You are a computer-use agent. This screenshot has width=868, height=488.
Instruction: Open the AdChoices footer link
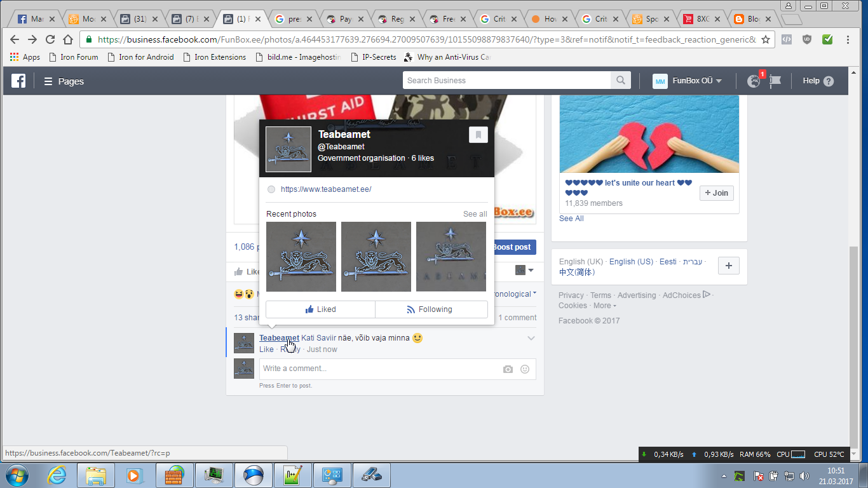pyautogui.click(x=686, y=295)
